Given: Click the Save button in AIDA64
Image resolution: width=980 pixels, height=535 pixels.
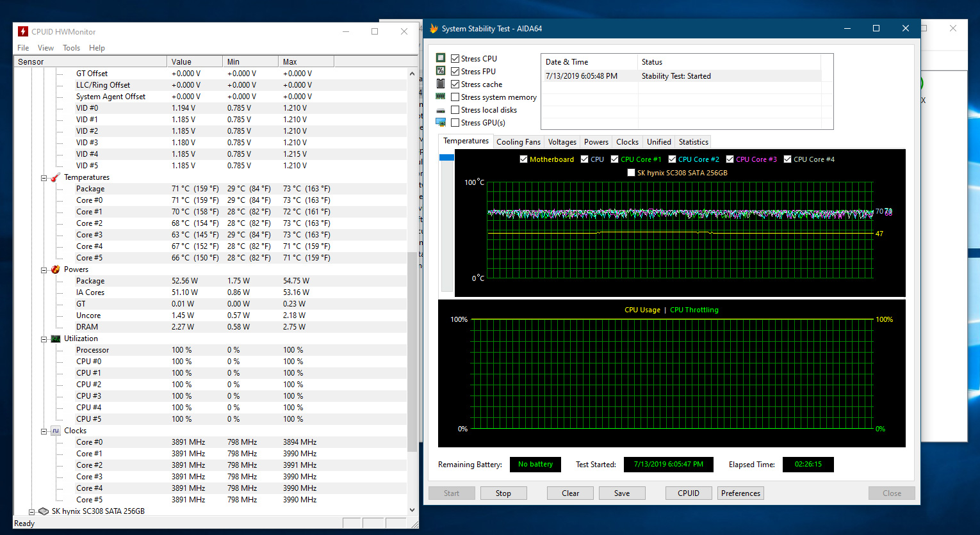Looking at the screenshot, I should [622, 493].
